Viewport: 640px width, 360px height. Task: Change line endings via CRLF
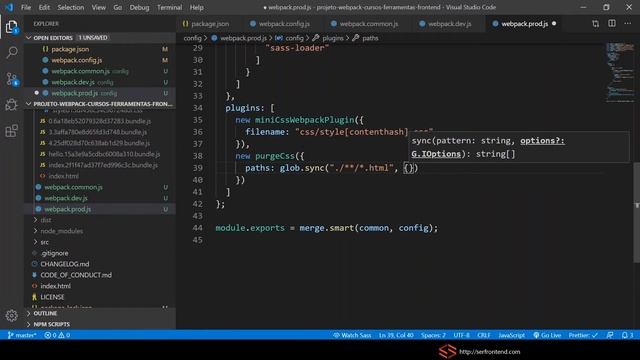(484, 335)
